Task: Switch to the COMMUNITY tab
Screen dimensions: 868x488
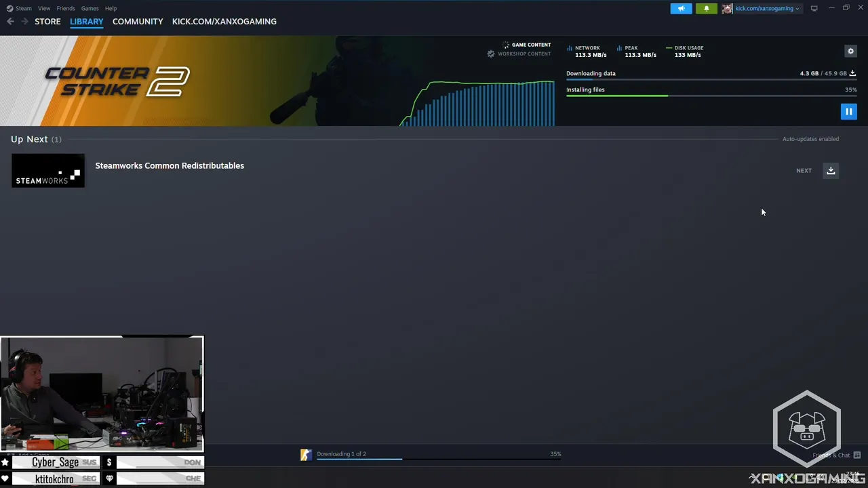Action: (x=138, y=22)
